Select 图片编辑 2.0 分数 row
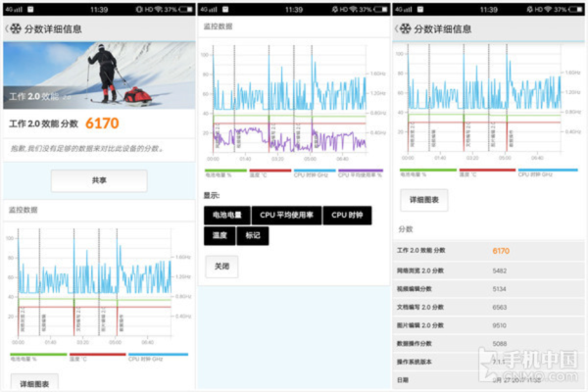The width and height of the screenshot is (588, 392). [x=488, y=325]
